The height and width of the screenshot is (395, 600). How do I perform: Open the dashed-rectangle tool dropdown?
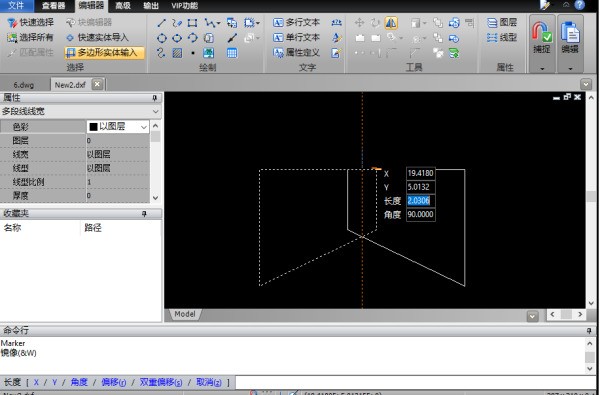pyautogui.click(x=258, y=23)
